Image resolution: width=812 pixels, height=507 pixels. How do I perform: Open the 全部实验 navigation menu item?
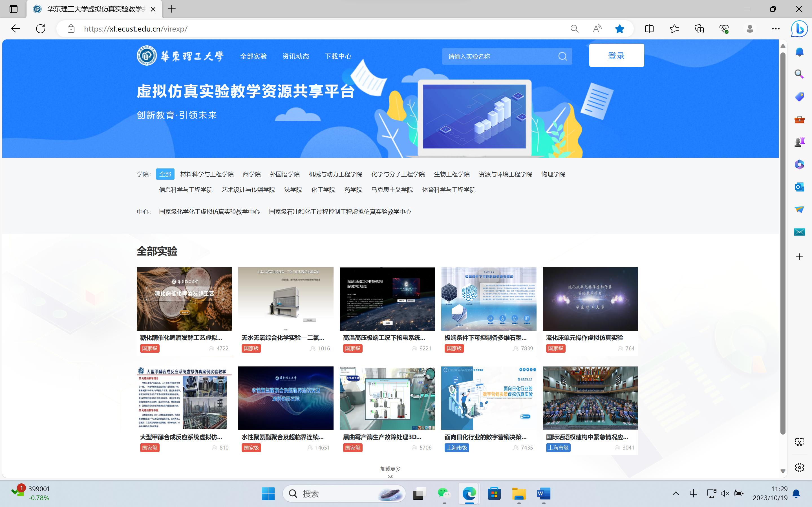(x=253, y=56)
